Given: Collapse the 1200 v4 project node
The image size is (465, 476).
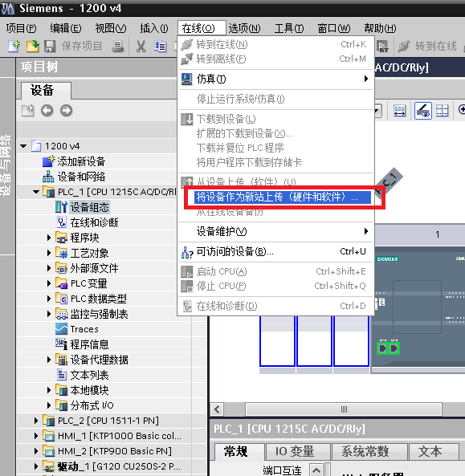Looking at the screenshot, I should point(23,146).
